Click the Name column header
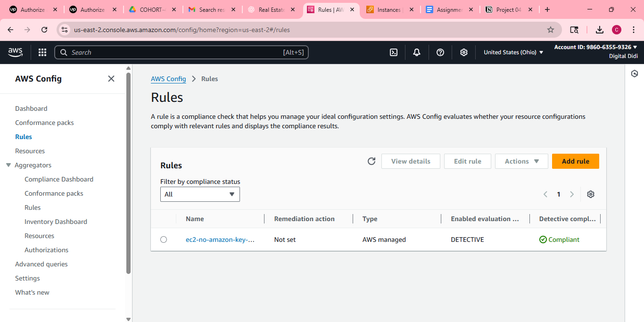 (x=195, y=219)
